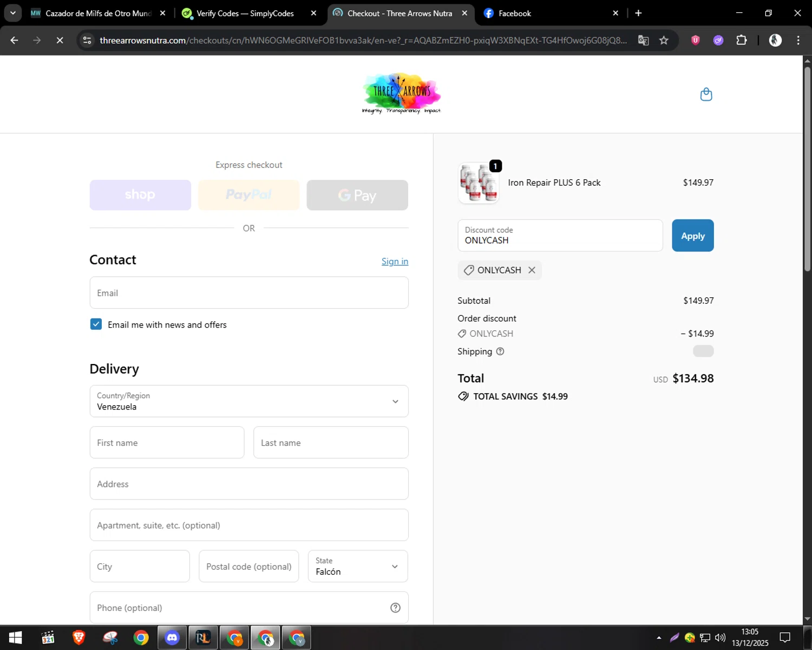Click the purple round extension icon
Image resolution: width=812 pixels, height=650 pixels.
[718, 40]
